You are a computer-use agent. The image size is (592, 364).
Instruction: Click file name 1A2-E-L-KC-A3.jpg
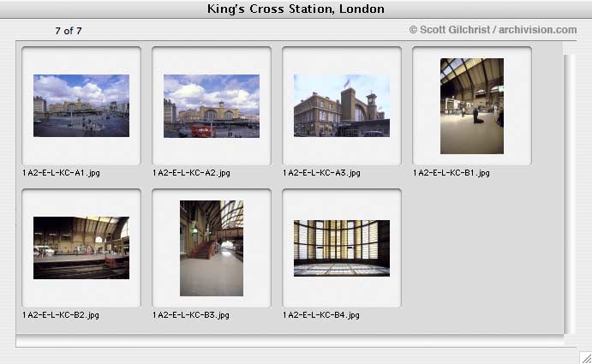click(x=321, y=173)
